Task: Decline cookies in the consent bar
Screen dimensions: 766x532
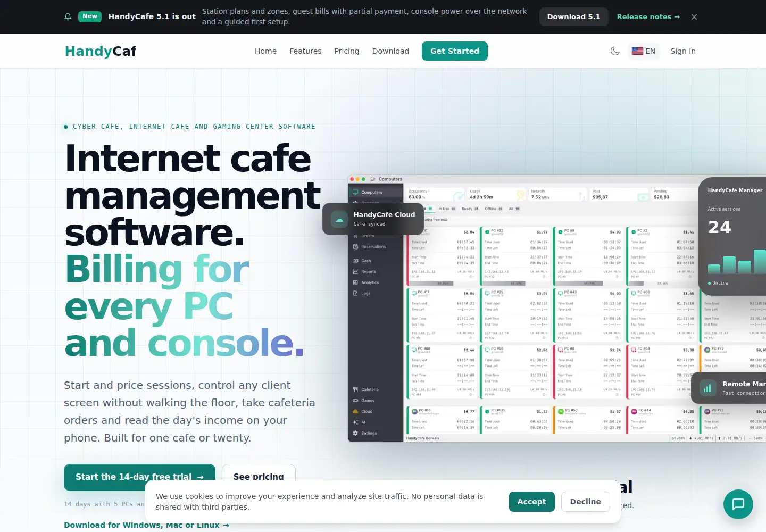Action: (585, 502)
